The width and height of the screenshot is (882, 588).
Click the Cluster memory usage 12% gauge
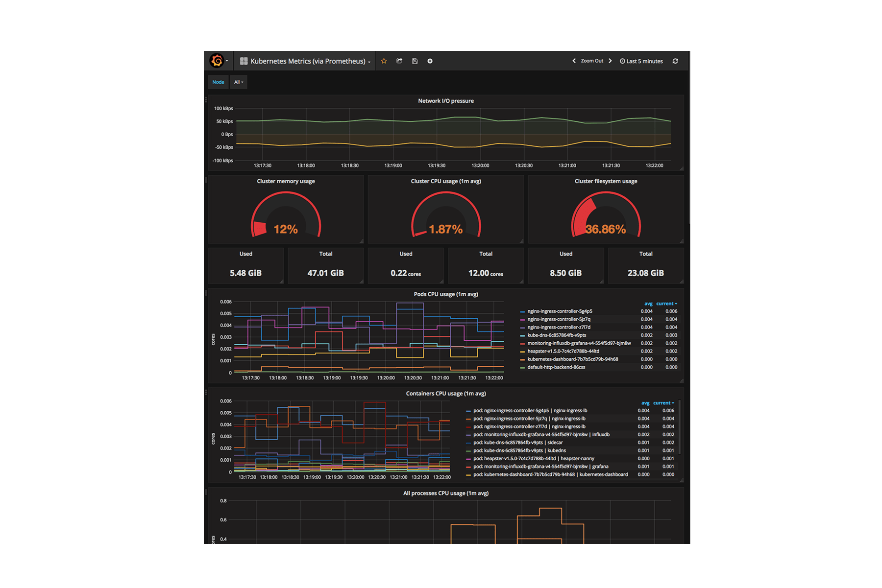click(286, 215)
